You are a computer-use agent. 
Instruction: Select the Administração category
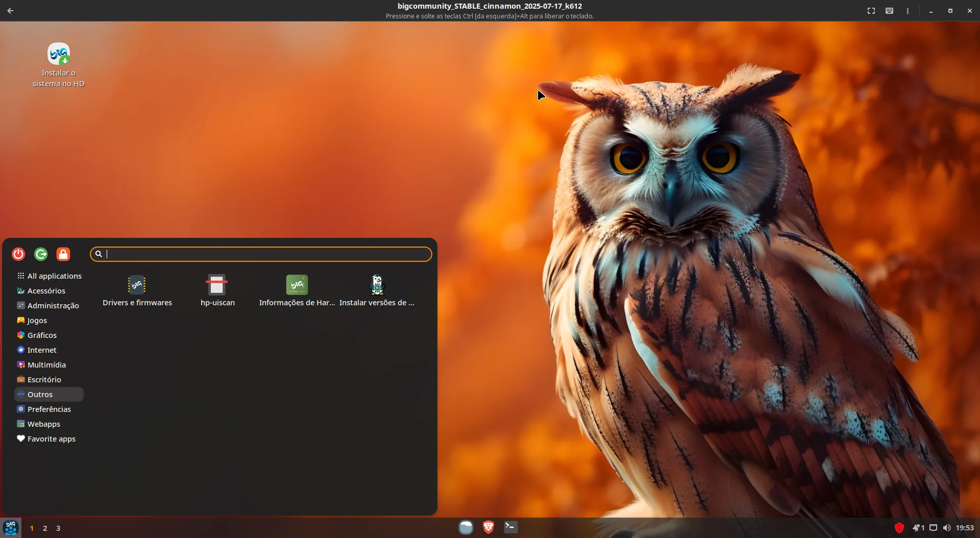(x=49, y=305)
